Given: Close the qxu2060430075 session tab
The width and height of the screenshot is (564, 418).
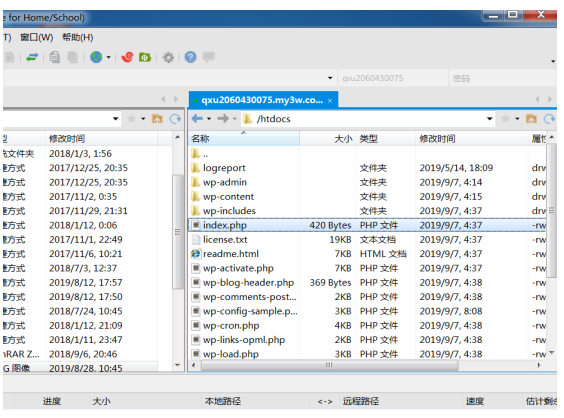Looking at the screenshot, I should (330, 101).
